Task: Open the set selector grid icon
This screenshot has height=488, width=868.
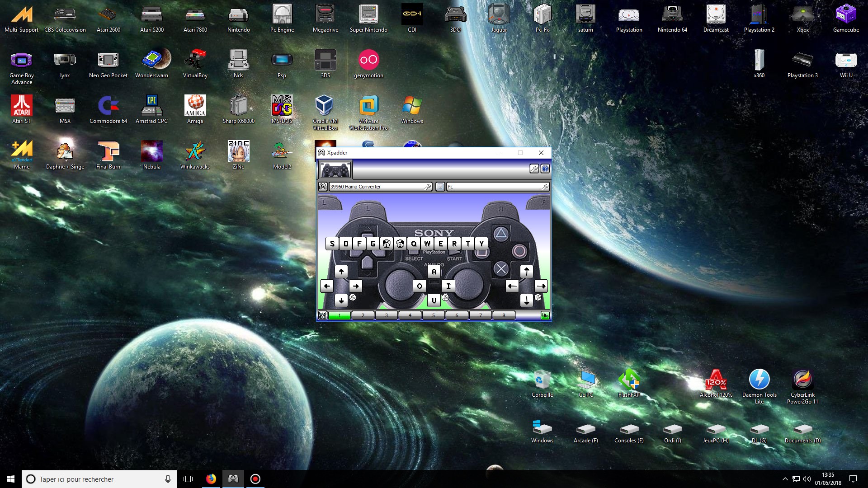Action: (322, 315)
